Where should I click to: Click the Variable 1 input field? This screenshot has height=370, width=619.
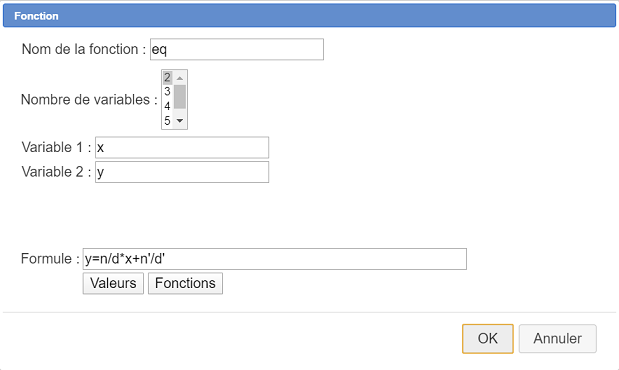182,148
